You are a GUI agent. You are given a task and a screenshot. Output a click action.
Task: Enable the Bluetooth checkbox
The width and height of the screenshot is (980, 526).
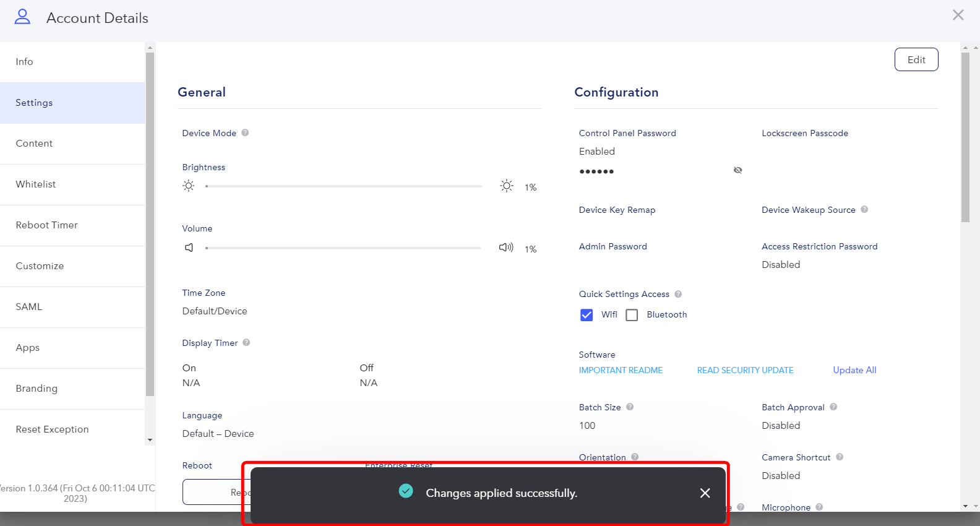tap(632, 315)
